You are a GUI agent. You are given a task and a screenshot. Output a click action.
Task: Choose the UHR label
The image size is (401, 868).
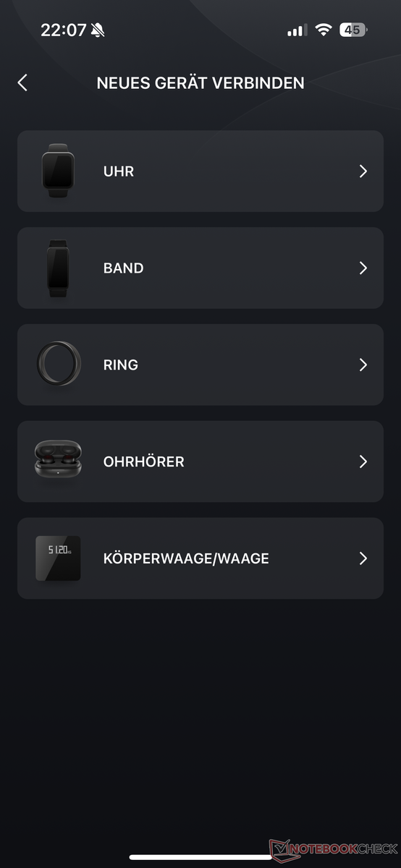[119, 171]
